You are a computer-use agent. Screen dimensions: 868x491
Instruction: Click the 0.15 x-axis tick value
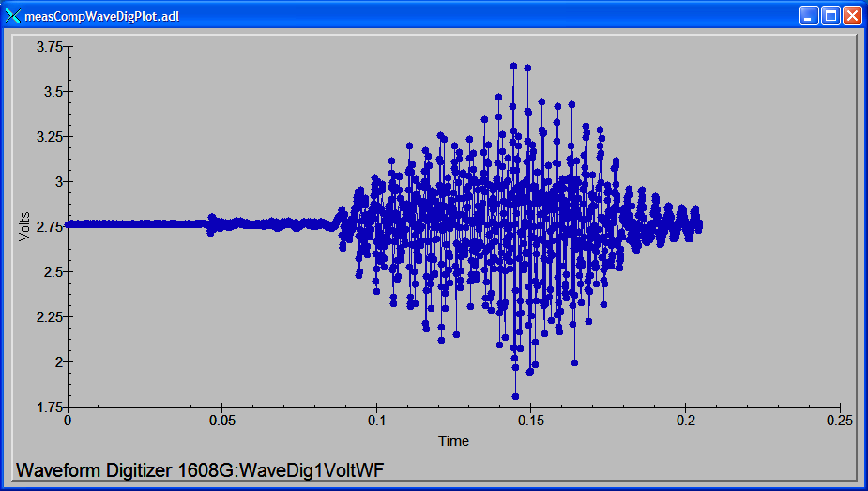pos(531,422)
